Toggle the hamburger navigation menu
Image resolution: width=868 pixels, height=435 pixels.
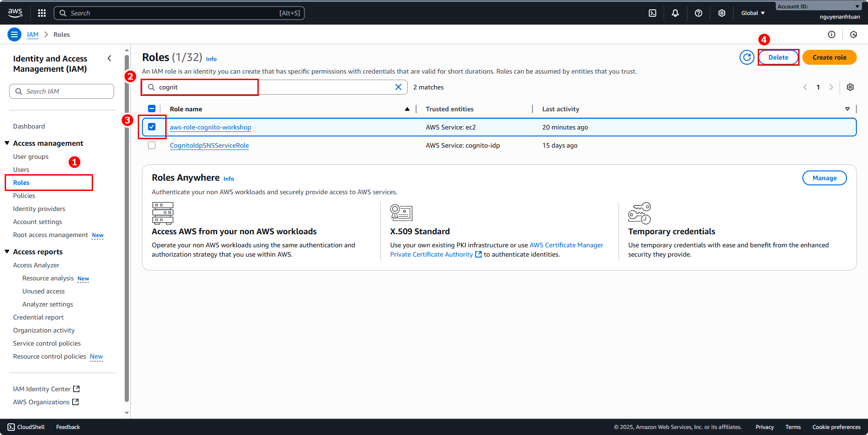click(x=14, y=34)
